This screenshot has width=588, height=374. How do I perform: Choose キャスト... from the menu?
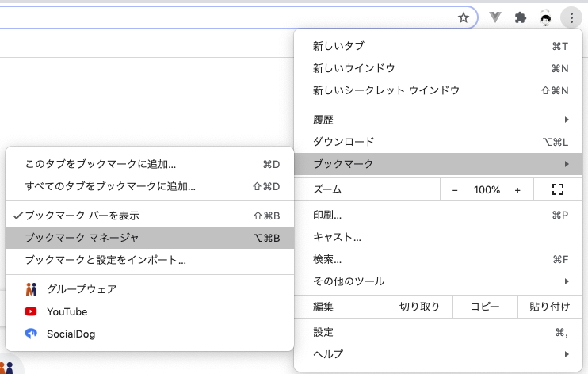(x=438, y=237)
